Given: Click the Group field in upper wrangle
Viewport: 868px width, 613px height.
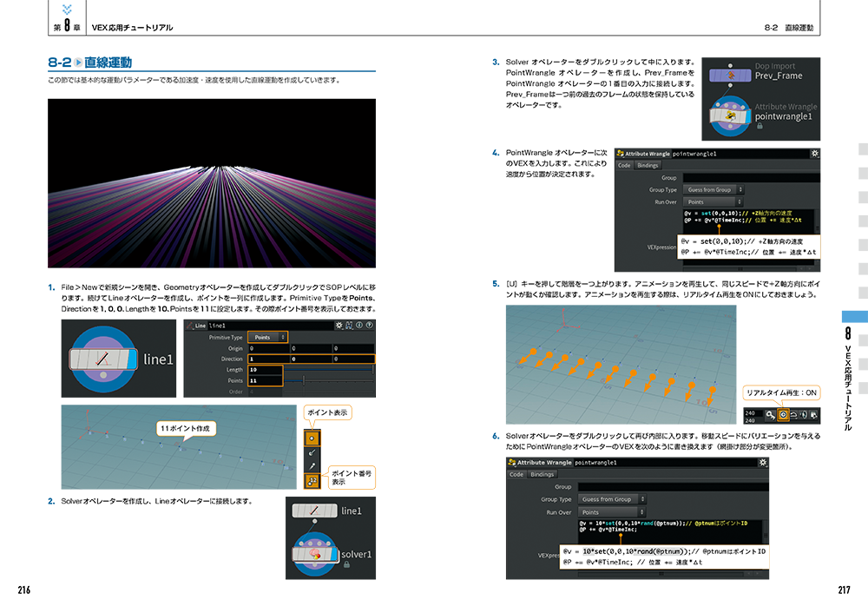Looking at the screenshot, I should 749,177.
